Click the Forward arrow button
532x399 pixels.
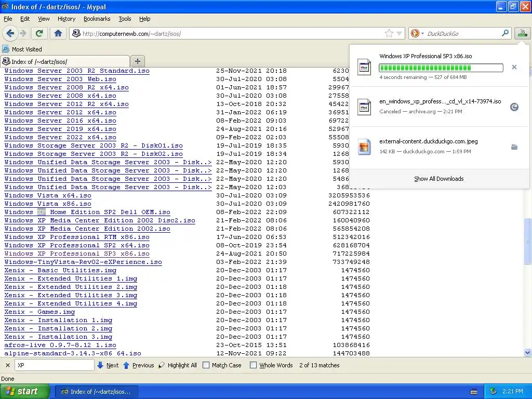tap(23, 33)
